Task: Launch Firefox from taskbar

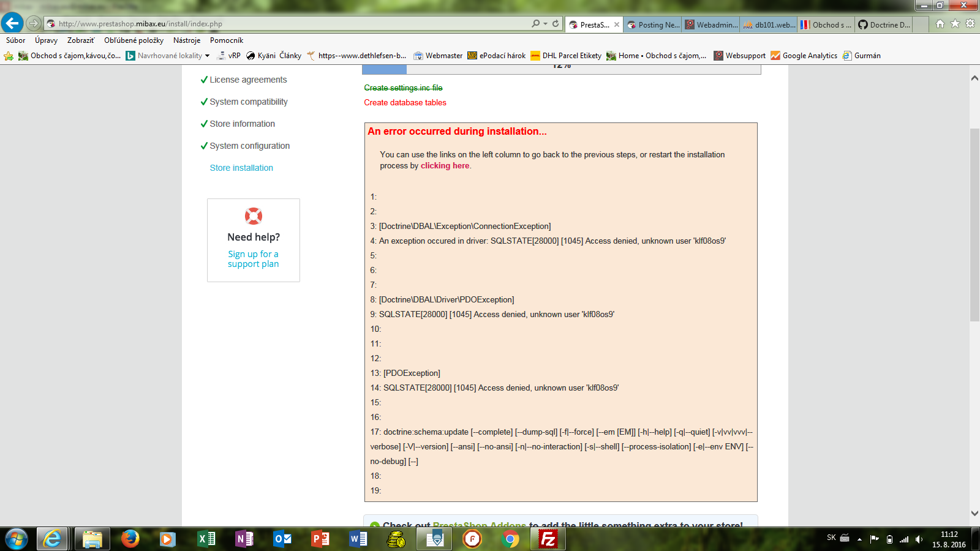Action: click(130, 539)
